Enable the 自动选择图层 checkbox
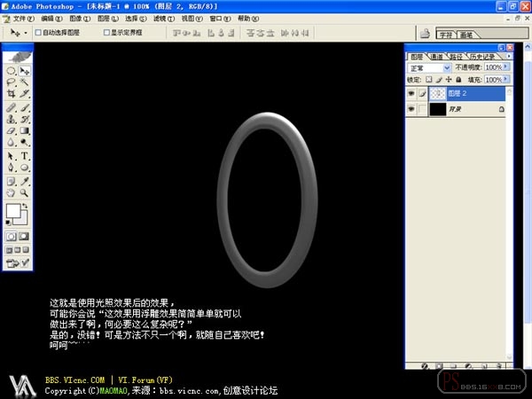 38,33
